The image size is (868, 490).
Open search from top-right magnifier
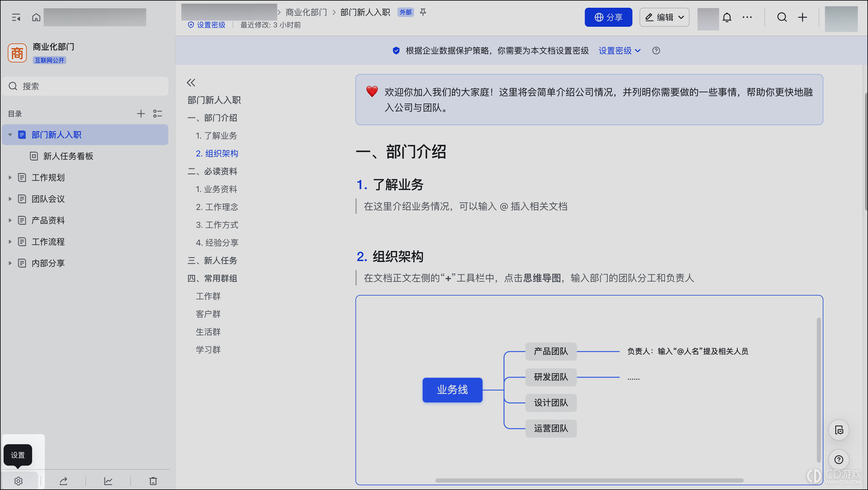click(x=782, y=17)
